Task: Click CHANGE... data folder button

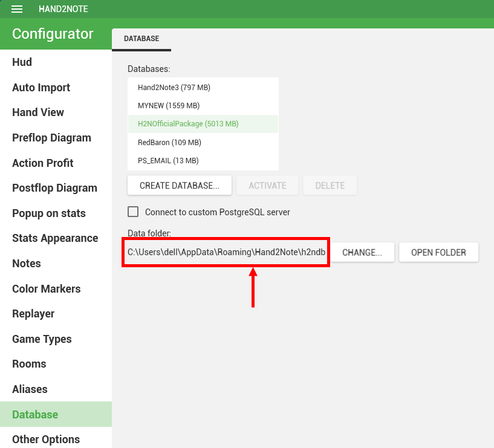Action: [x=362, y=252]
